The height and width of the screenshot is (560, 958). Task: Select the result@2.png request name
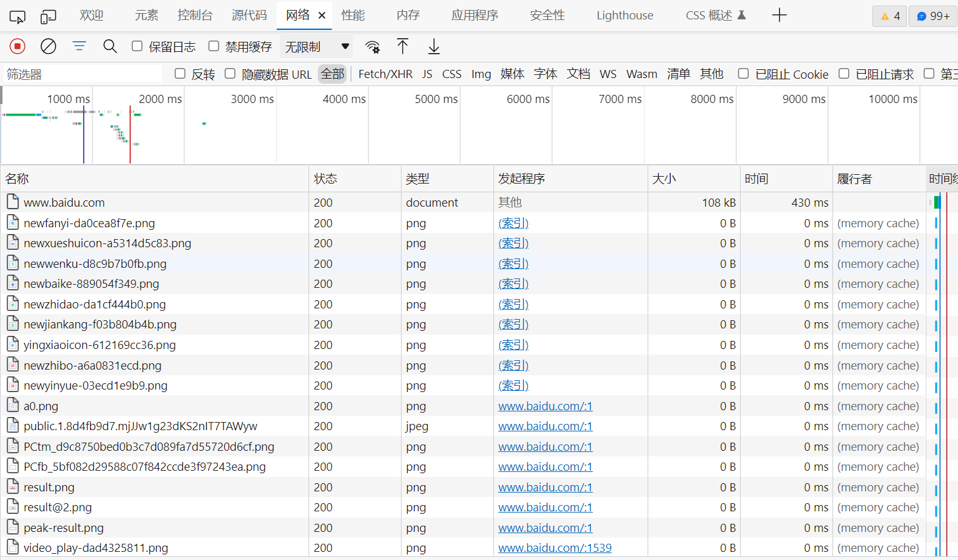click(x=57, y=507)
